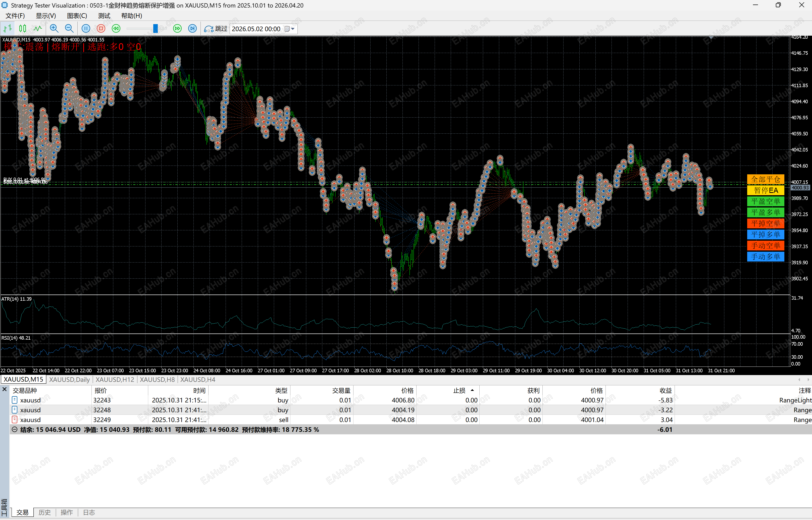Click the 3.04 profit value
Image resolution: width=812 pixels, height=520 pixels.
pyautogui.click(x=667, y=420)
